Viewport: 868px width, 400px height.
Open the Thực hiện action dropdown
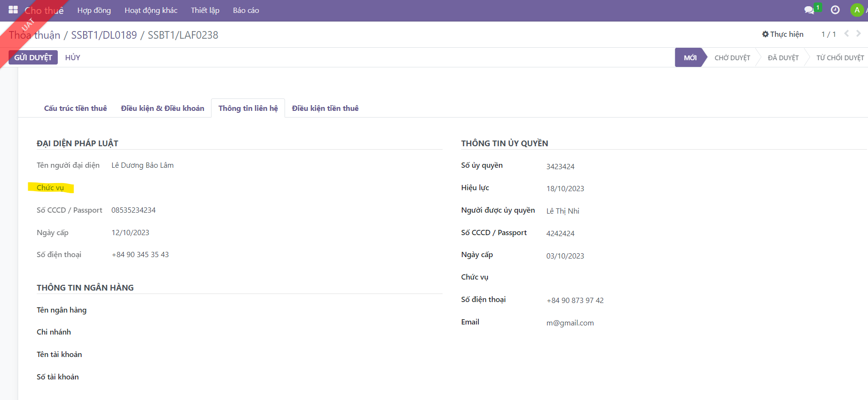[783, 34]
